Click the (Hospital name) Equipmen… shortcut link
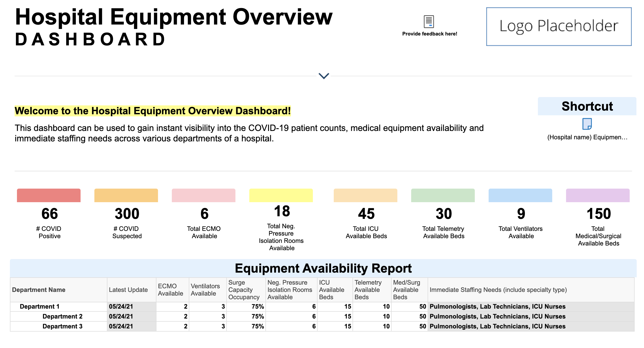 (x=587, y=137)
